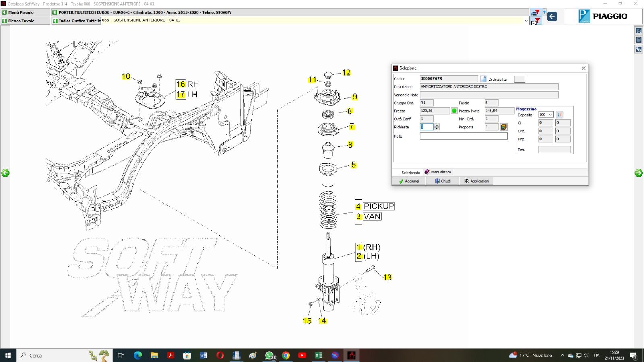
Task: Click the bottom red filter grid icon
Action: (535, 22)
